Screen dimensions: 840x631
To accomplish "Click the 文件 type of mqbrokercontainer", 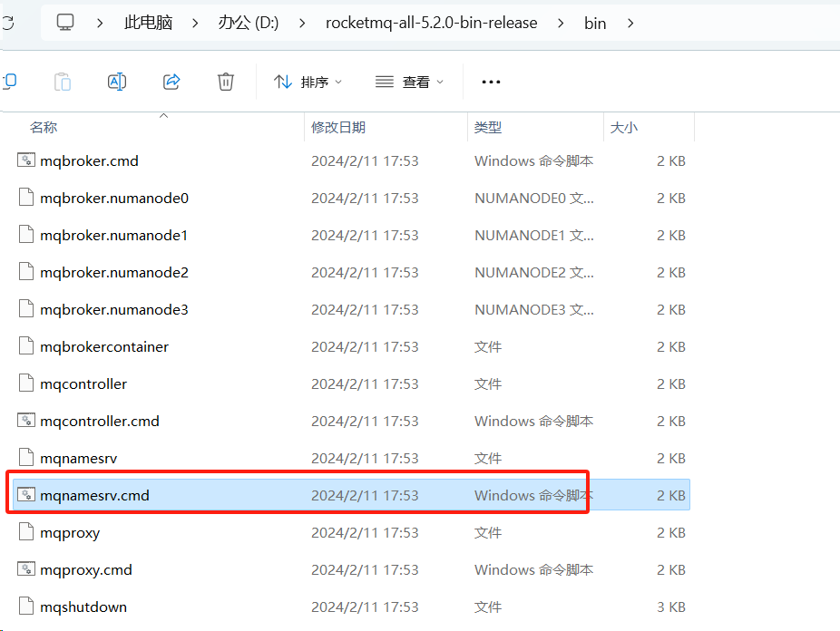I will tap(488, 347).
